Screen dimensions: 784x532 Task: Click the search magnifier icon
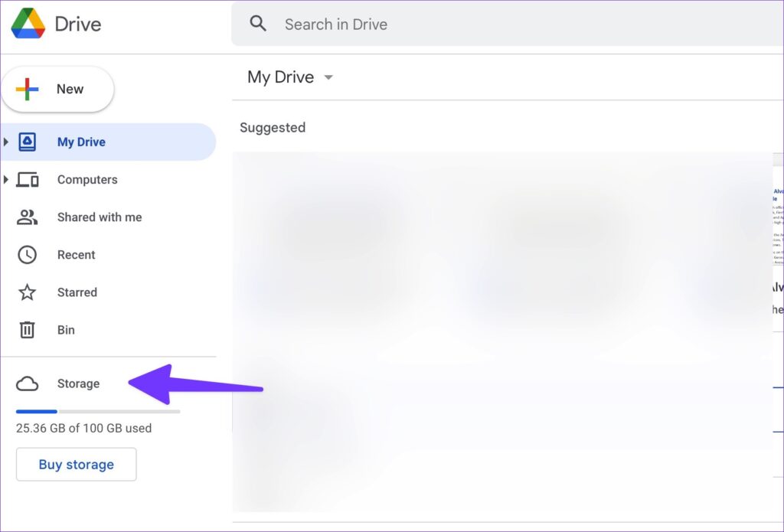pos(258,23)
